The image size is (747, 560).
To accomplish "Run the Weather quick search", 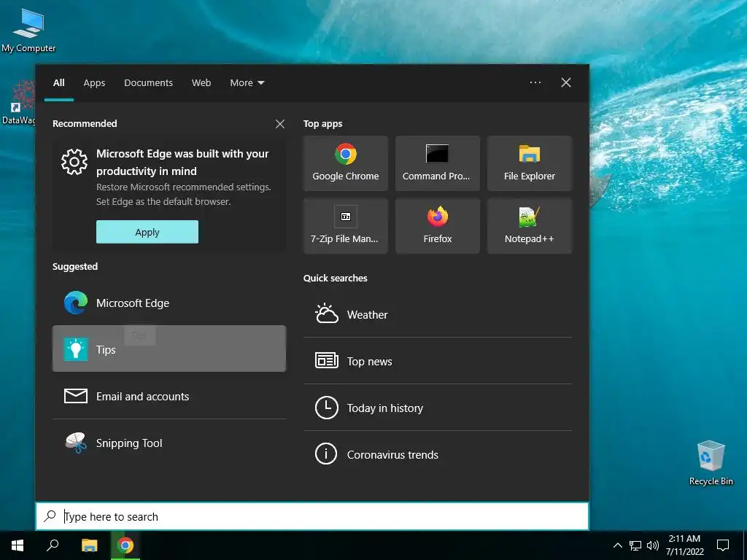I will pyautogui.click(x=438, y=314).
